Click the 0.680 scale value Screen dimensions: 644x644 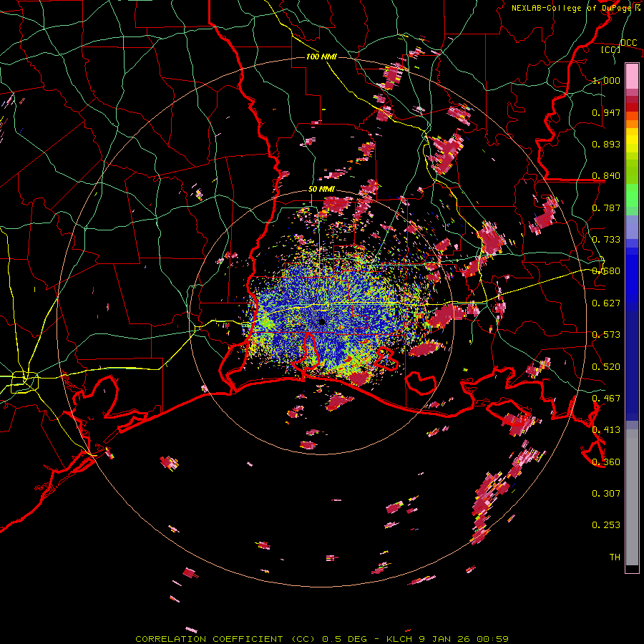606,271
